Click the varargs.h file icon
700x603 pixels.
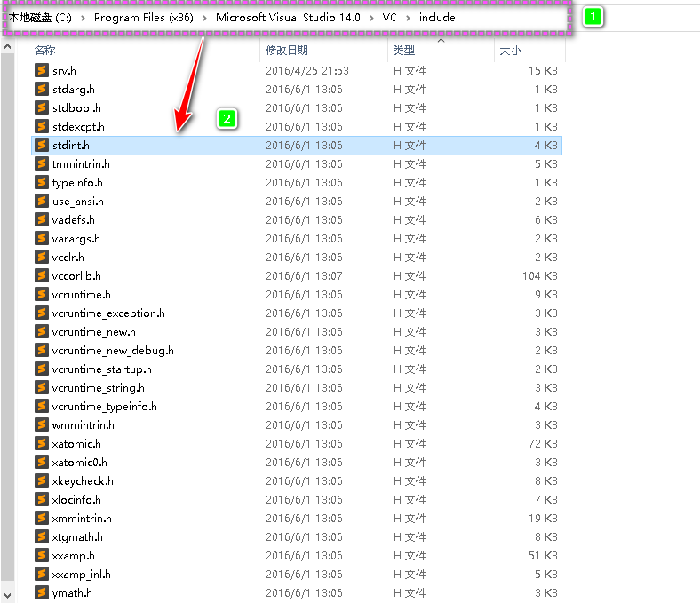pyautogui.click(x=42, y=238)
